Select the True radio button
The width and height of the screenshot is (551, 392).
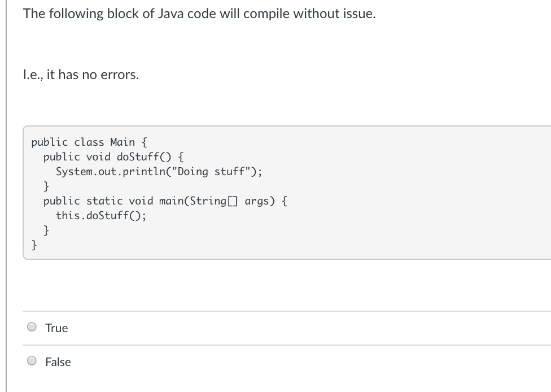click(x=32, y=327)
